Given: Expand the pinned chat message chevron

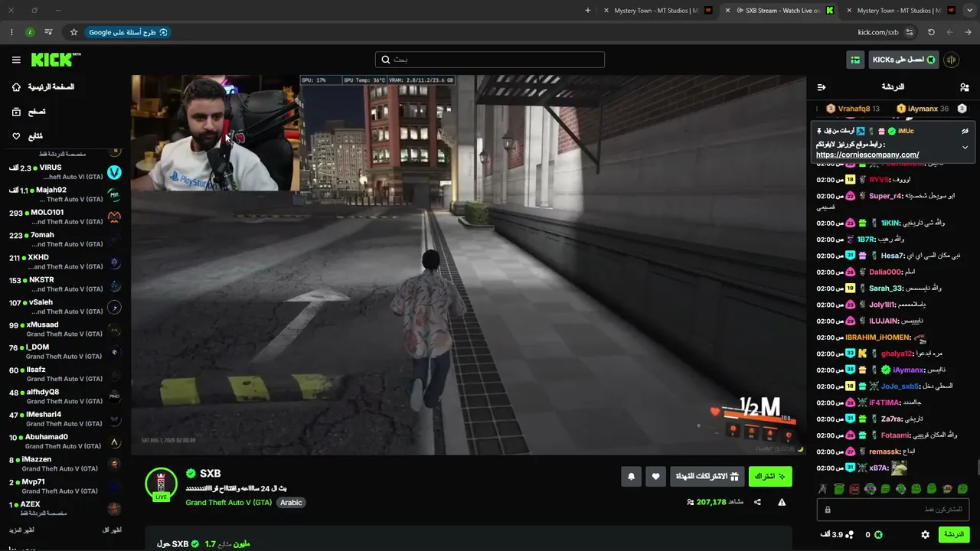Looking at the screenshot, I should click(x=965, y=147).
